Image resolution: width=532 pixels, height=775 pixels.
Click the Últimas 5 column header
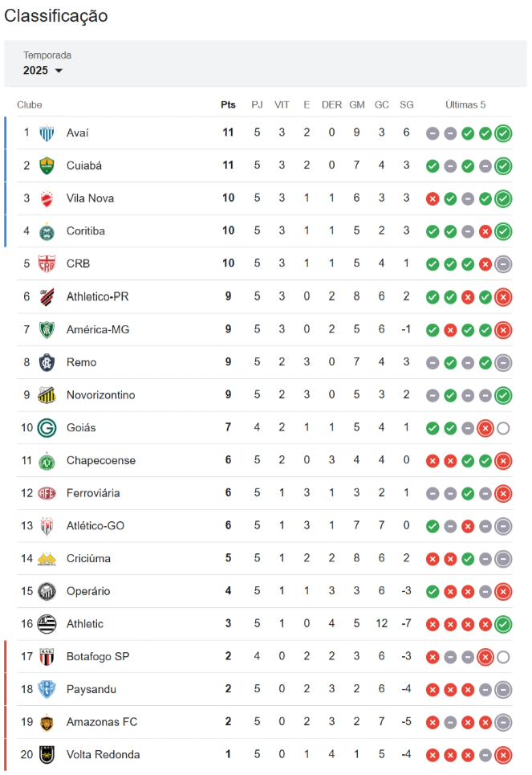tap(465, 104)
